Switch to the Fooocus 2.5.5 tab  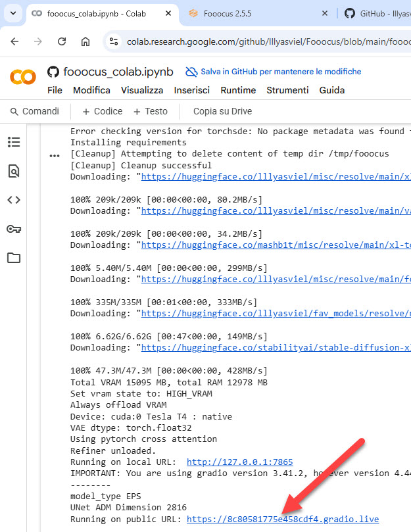click(x=228, y=14)
